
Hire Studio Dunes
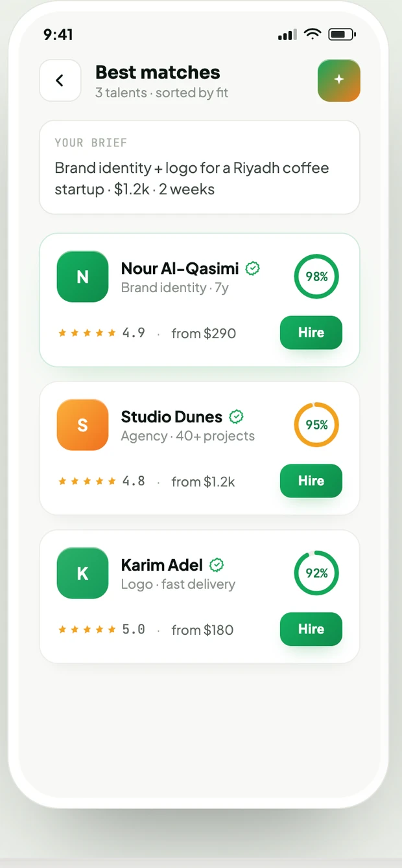pyautogui.click(x=311, y=481)
